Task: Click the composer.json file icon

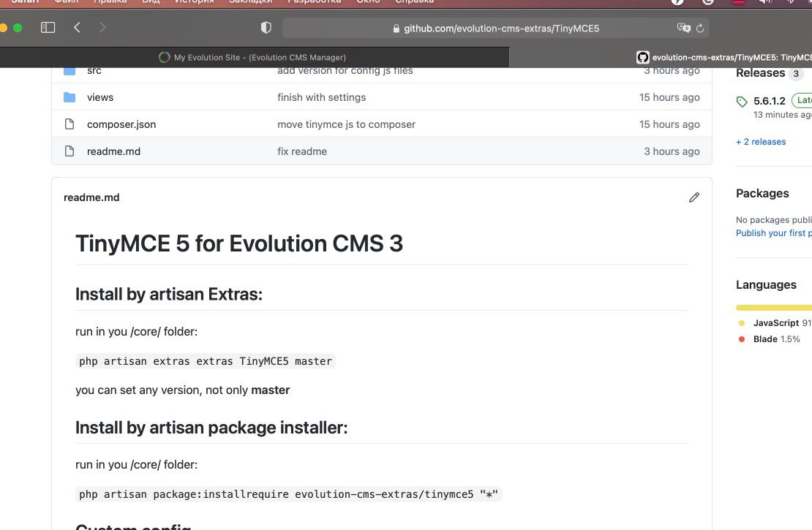Action: 69,124
